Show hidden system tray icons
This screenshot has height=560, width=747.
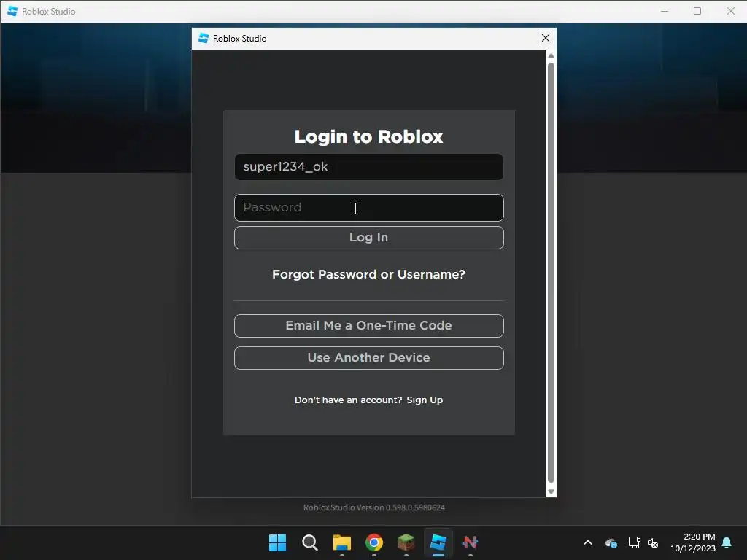pos(588,542)
